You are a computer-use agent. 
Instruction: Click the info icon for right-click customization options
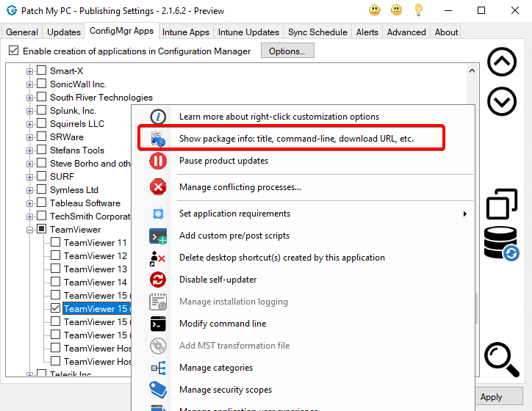[158, 117]
